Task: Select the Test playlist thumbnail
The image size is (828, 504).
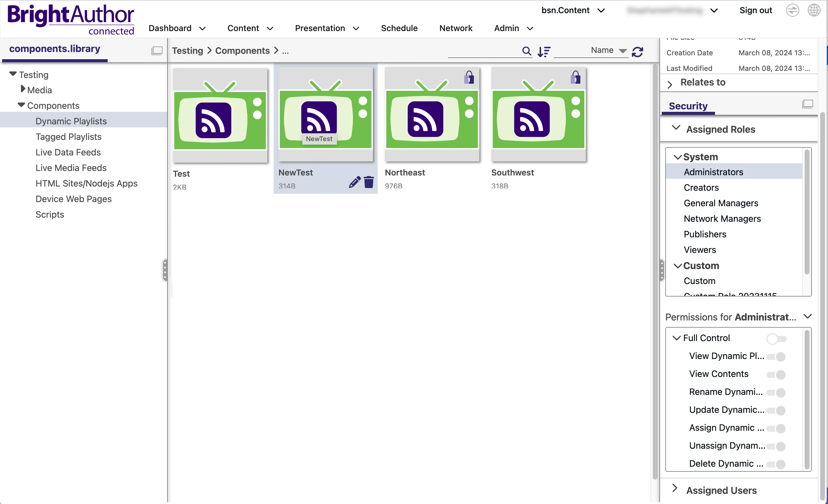Action: [220, 116]
